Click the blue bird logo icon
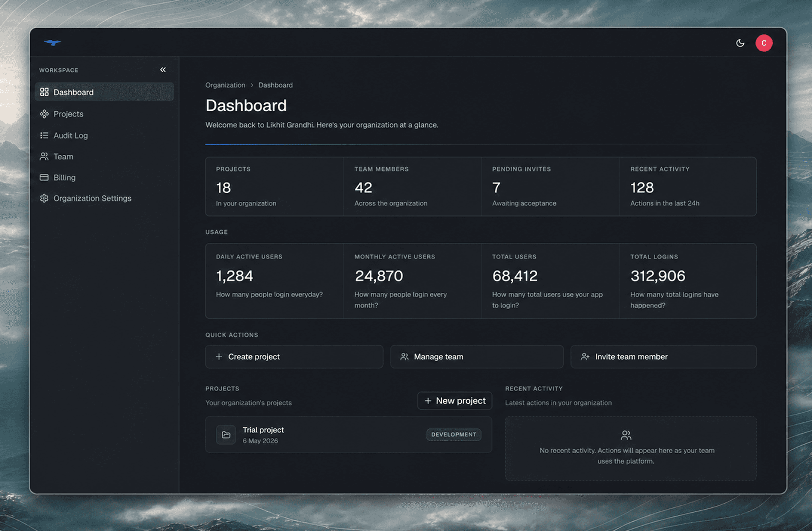This screenshot has height=531, width=812. click(52, 43)
